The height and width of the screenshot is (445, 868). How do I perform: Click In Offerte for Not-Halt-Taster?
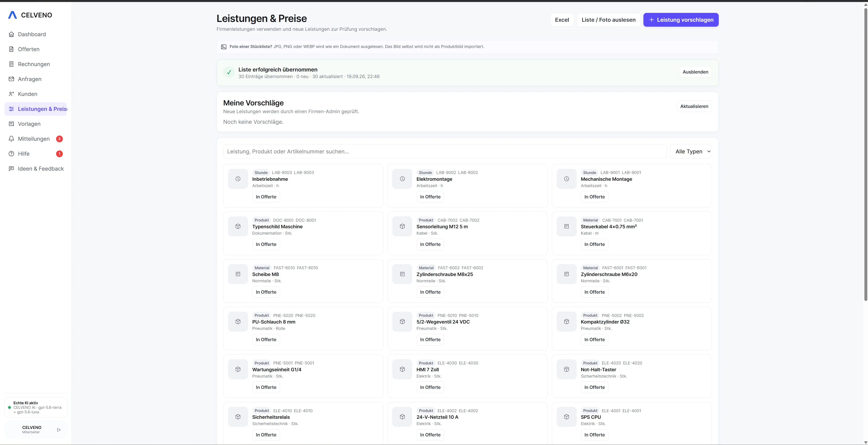pos(594,387)
